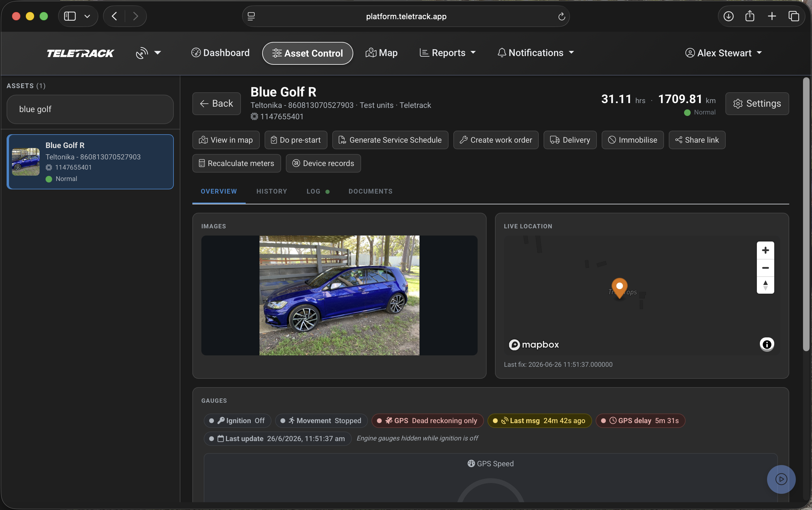Click the 1709.81 km odometer value
812x510 pixels.
686,99
